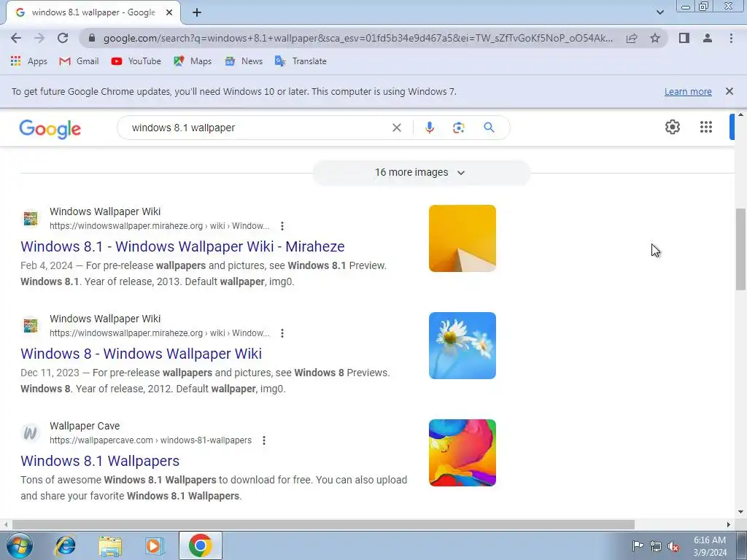Open Windows 8.1 Wallpapers result

point(100,461)
